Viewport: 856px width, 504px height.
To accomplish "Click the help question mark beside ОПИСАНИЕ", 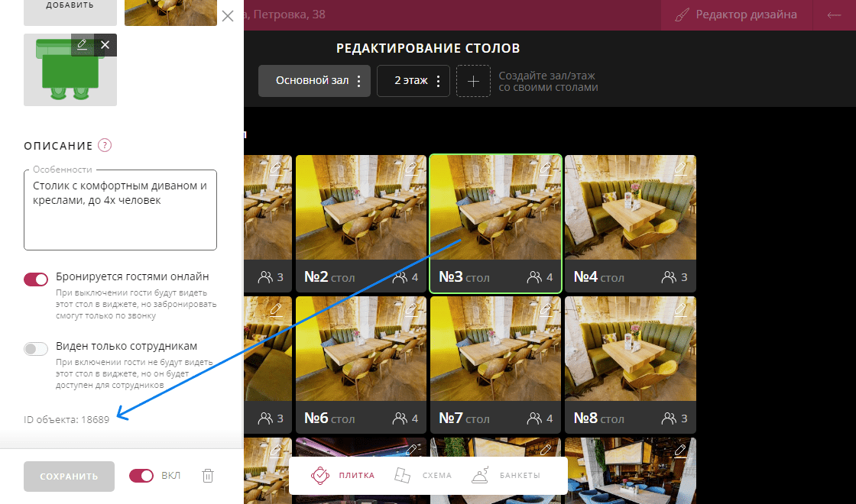I will point(105,146).
